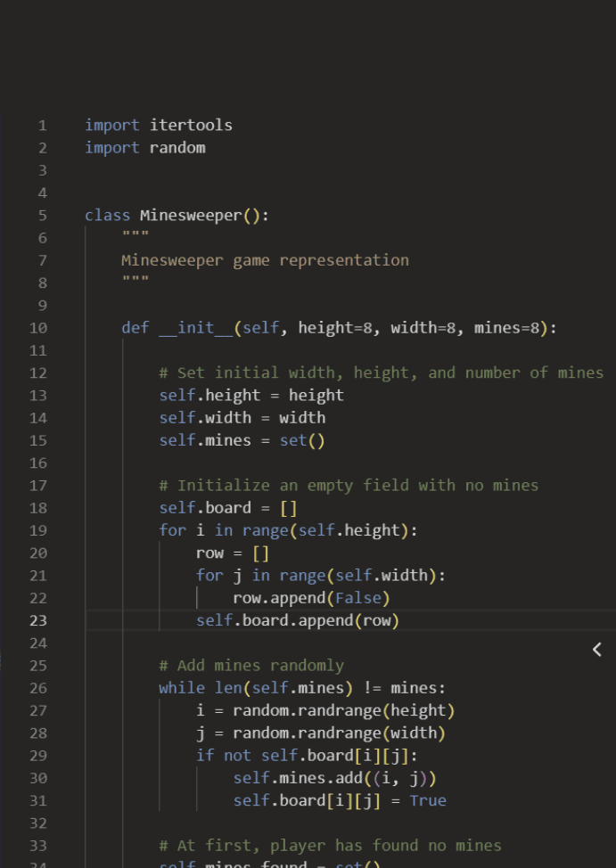The height and width of the screenshot is (868, 616).
Task: Click comment '# Initialize an empty field with no mines'
Action: pyautogui.click(x=349, y=486)
